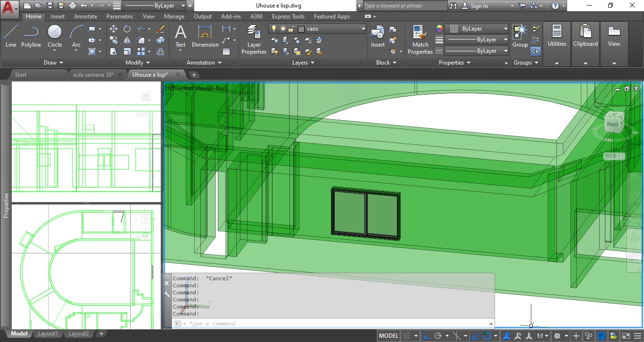Open the Customization menu in status bar
644x342 pixels.
[637, 336]
